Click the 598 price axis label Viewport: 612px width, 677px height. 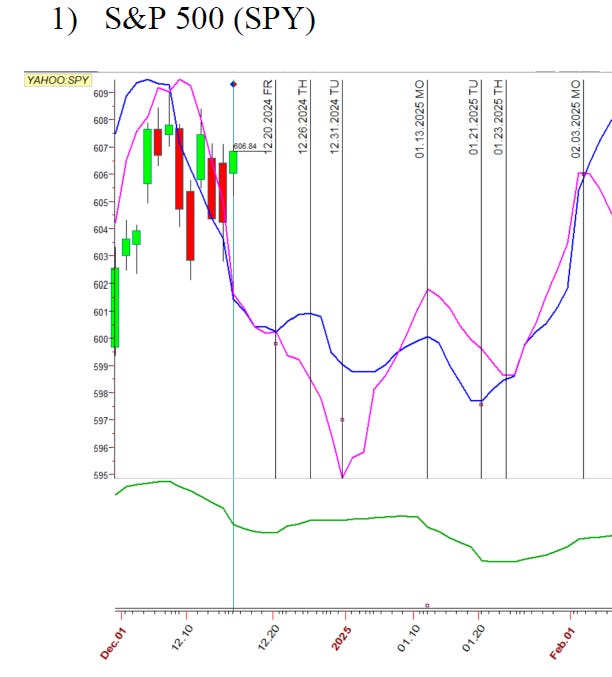100,393
